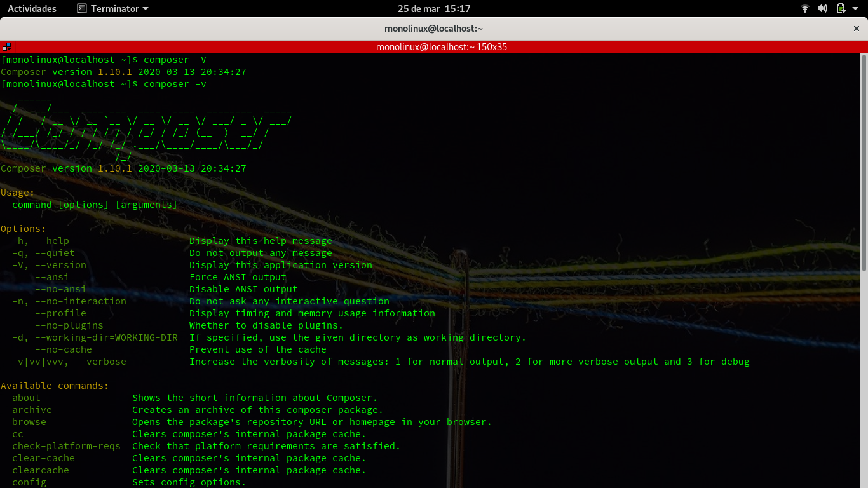
Task: Click the window title monolinux@localhost:~
Action: (433, 29)
